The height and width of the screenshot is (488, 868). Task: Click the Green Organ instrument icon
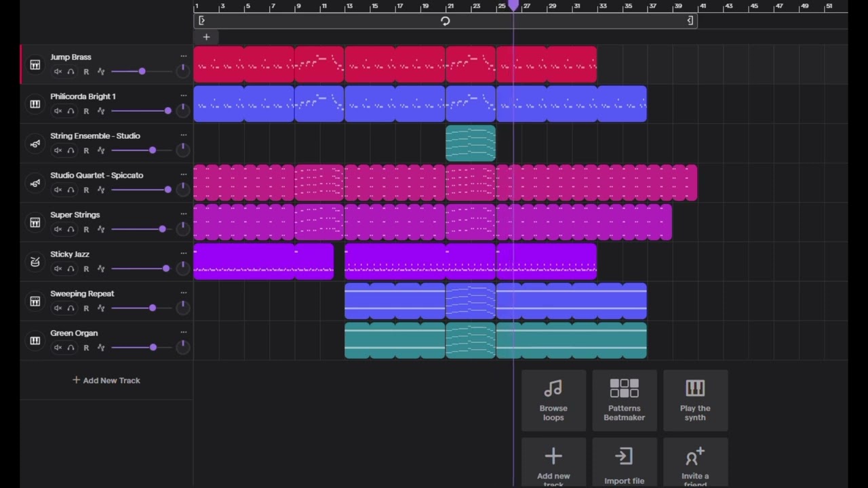(x=35, y=340)
